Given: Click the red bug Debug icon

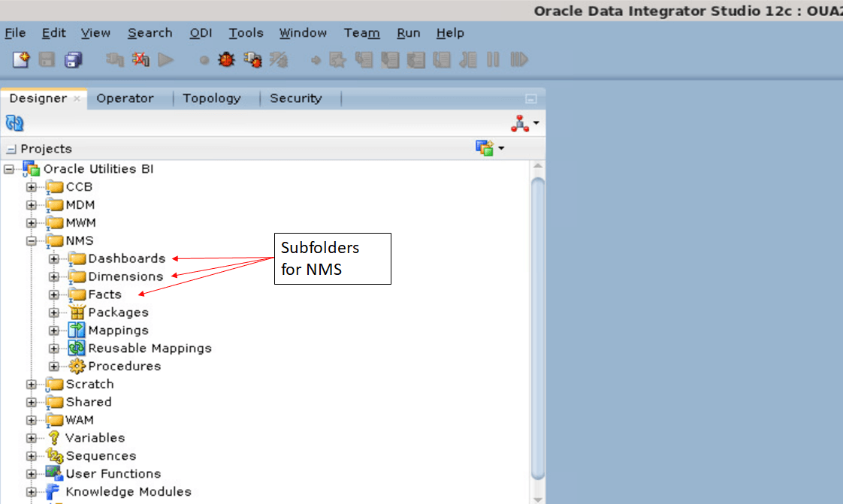Looking at the screenshot, I should [226, 59].
